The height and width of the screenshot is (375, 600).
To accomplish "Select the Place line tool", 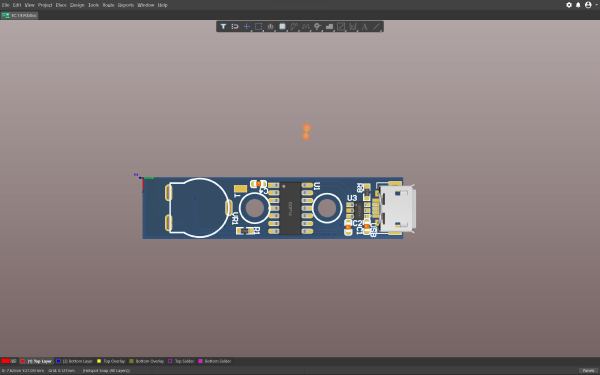I will pyautogui.click(x=377, y=26).
